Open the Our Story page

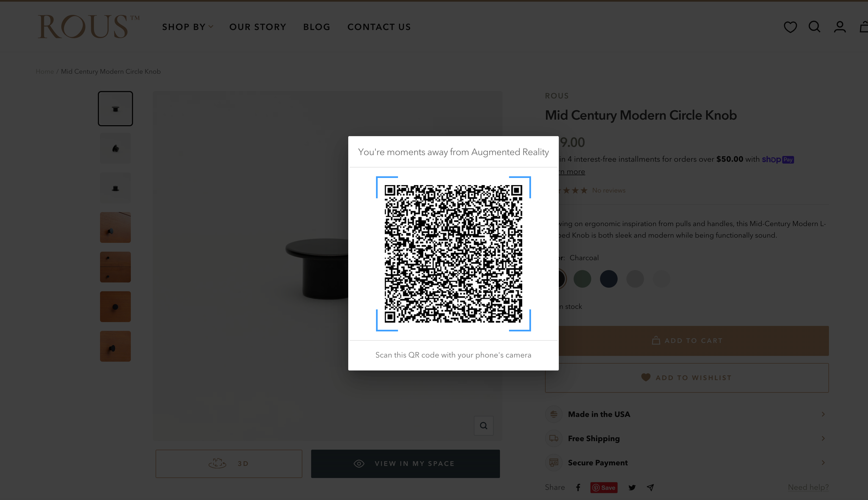[258, 26]
